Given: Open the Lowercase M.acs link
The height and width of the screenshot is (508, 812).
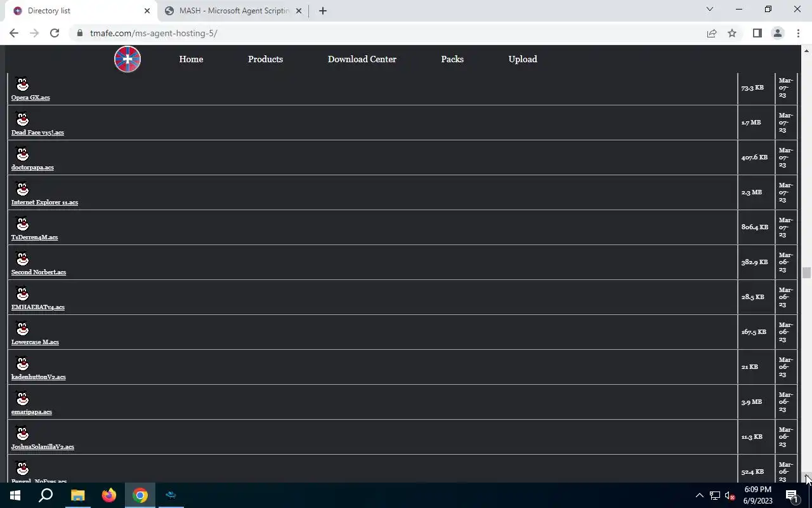Looking at the screenshot, I should [35, 342].
